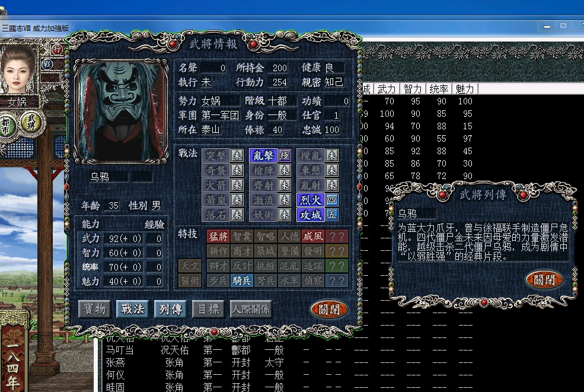The image size is (584, 392).
Task: Click the 智略 special skill tile
Action: pyautogui.click(x=266, y=236)
